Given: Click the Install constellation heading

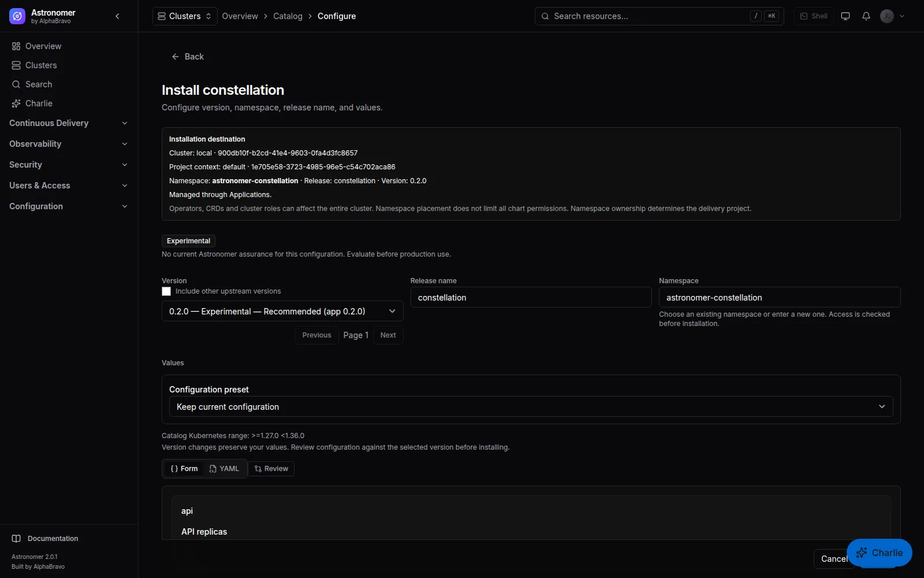Looking at the screenshot, I should [x=223, y=90].
